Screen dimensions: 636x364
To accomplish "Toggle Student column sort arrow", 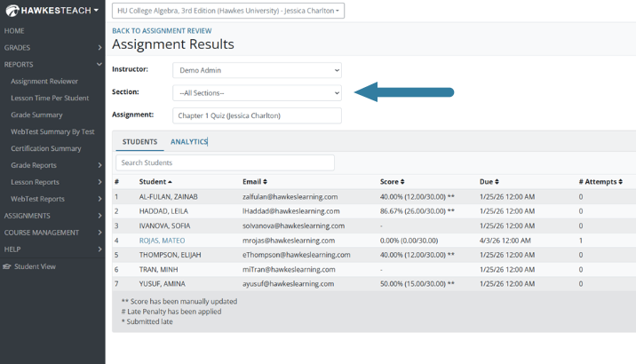I will click(x=170, y=182).
